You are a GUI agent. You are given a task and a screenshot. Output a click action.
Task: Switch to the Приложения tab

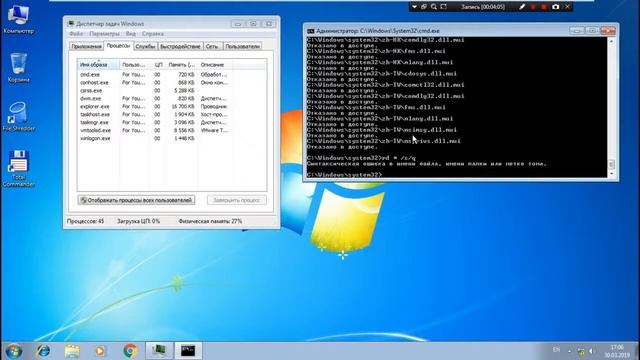pyautogui.click(x=87, y=47)
